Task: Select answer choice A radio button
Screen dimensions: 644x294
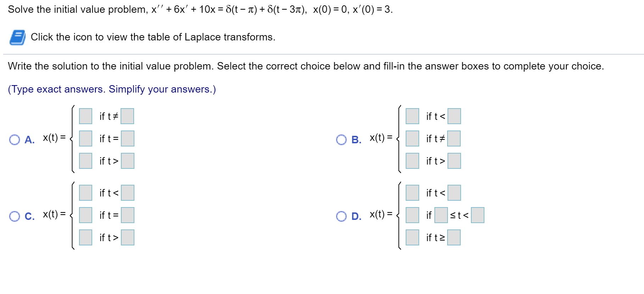Action: (x=14, y=140)
